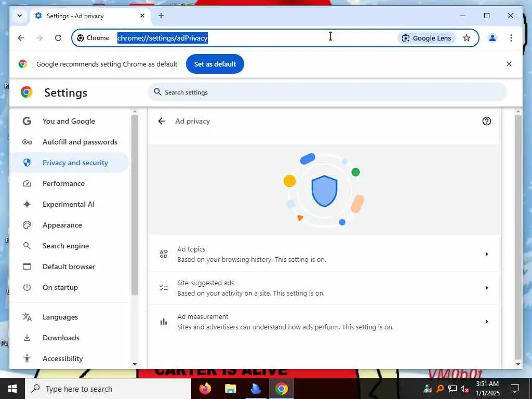The width and height of the screenshot is (532, 399).
Task: Click the window icon beside Default browser
Action: (27, 267)
